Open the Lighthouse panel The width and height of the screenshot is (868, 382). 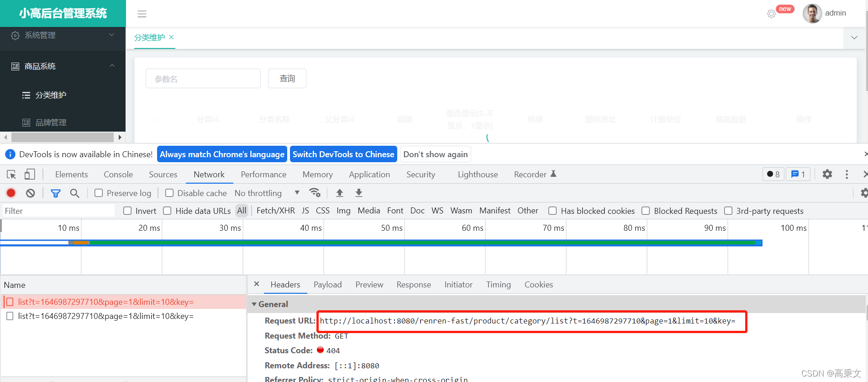click(478, 174)
